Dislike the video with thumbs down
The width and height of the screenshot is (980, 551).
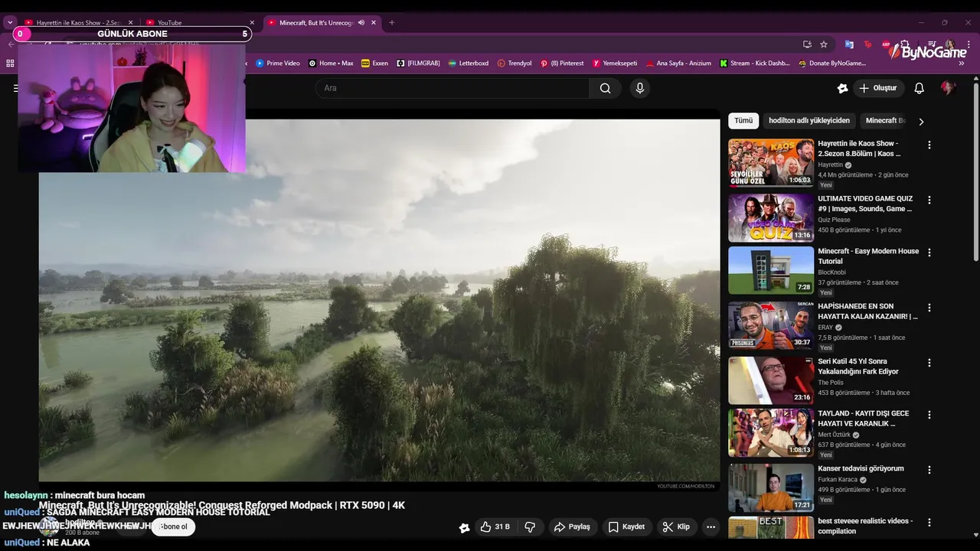(x=530, y=527)
